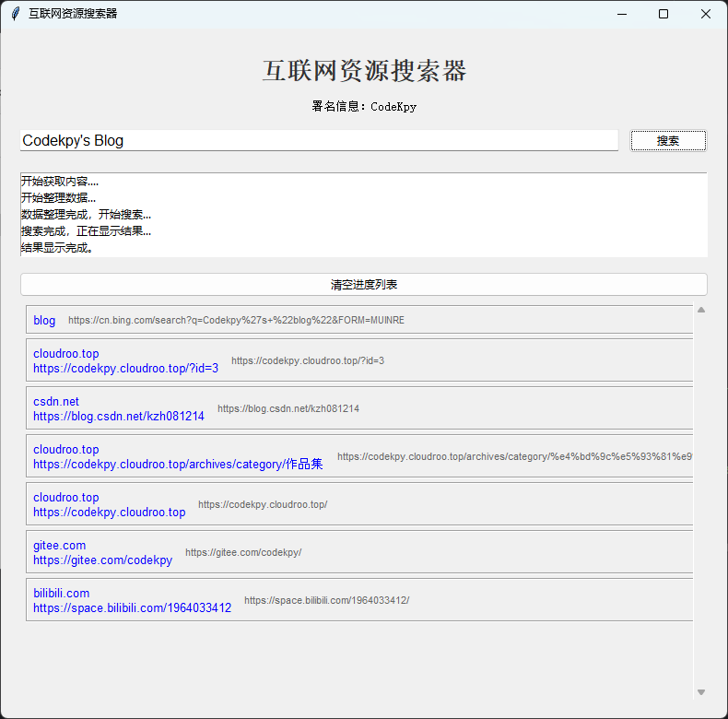
Task: Click the gray bing.com search URL text
Action: (236, 320)
